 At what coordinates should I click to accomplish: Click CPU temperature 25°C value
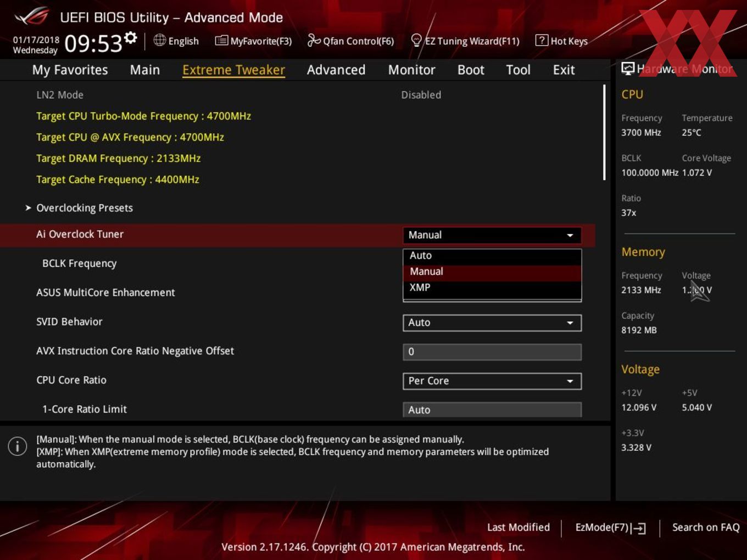pyautogui.click(x=692, y=133)
